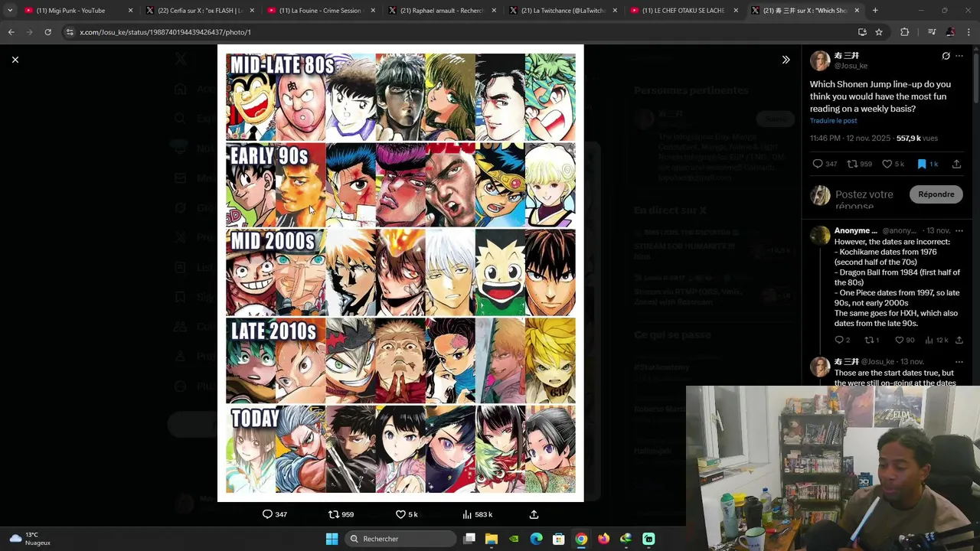Click the address bar URL field

pyautogui.click(x=459, y=32)
